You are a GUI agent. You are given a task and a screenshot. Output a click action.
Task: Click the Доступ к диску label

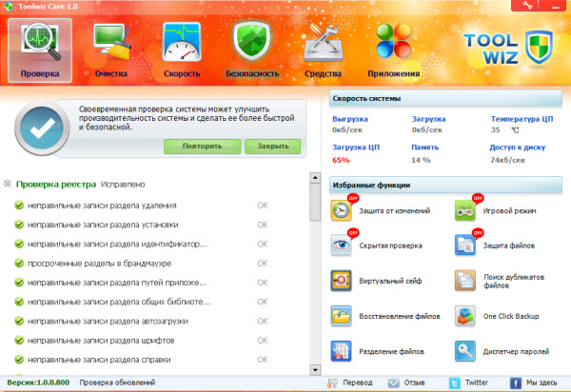(518, 147)
